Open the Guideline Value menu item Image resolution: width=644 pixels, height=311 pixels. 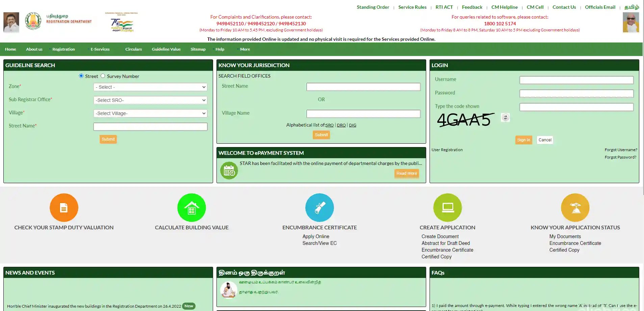pyautogui.click(x=166, y=49)
